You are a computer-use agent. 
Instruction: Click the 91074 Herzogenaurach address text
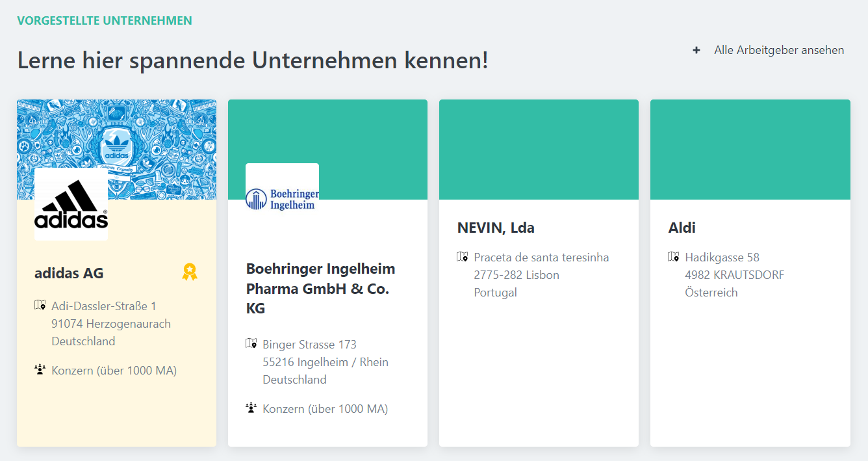click(111, 323)
